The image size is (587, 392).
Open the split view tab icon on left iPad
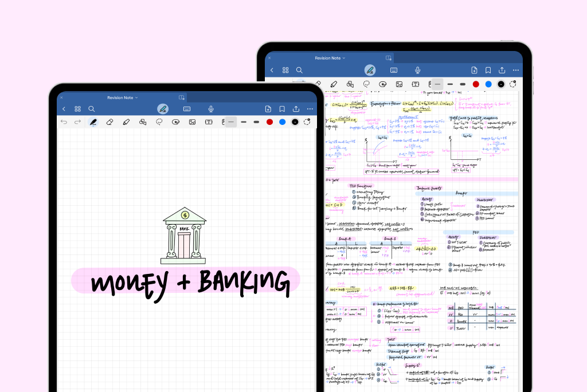(x=182, y=98)
